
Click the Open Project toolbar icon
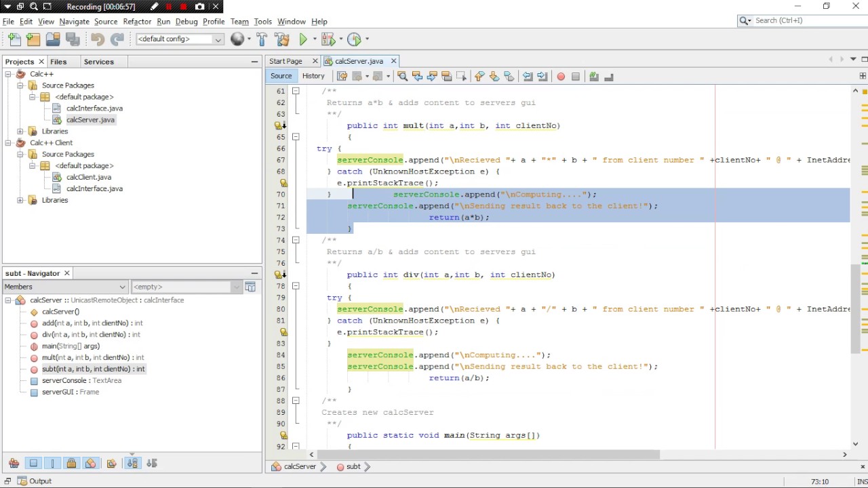(x=53, y=39)
